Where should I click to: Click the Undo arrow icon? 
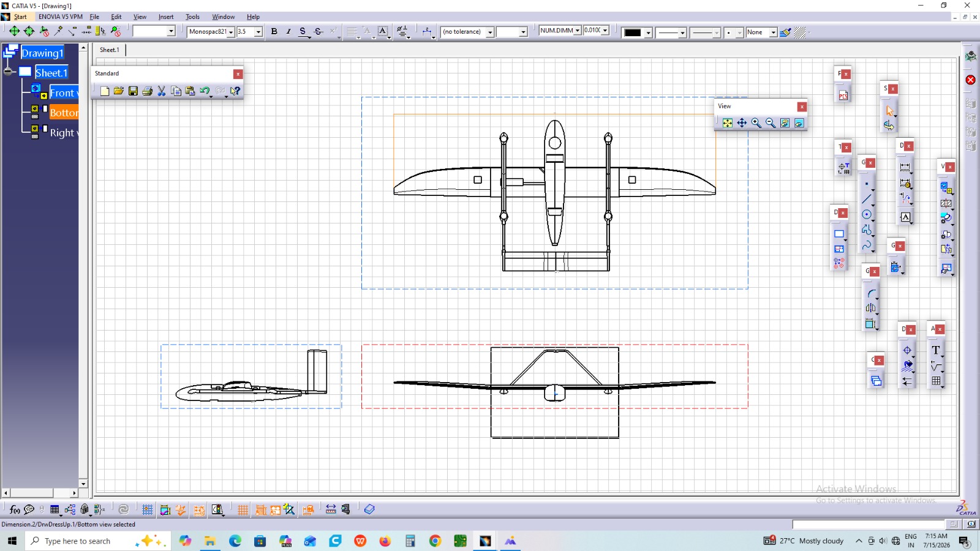pyautogui.click(x=205, y=91)
